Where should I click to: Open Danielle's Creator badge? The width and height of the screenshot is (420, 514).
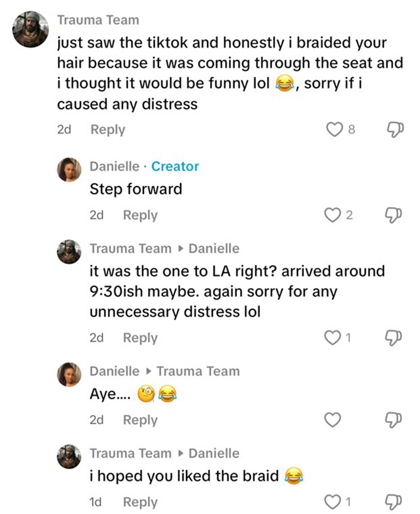175,166
